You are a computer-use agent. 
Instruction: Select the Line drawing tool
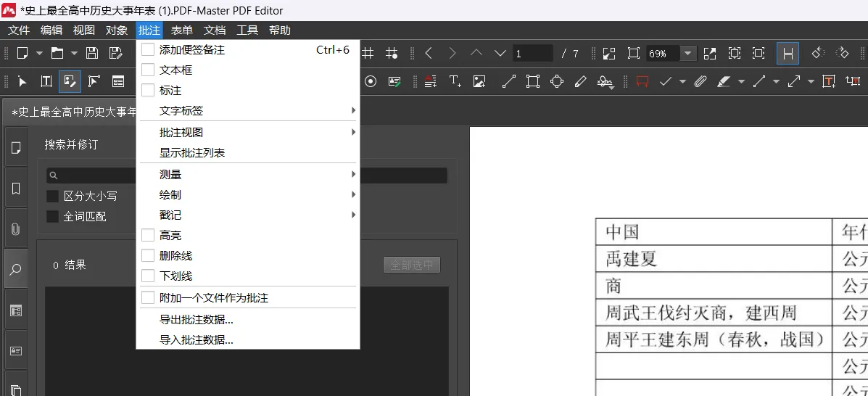click(509, 81)
